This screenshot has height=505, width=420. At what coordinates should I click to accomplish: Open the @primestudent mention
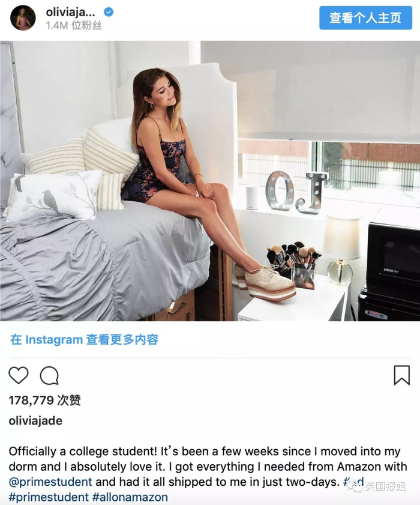click(x=50, y=482)
